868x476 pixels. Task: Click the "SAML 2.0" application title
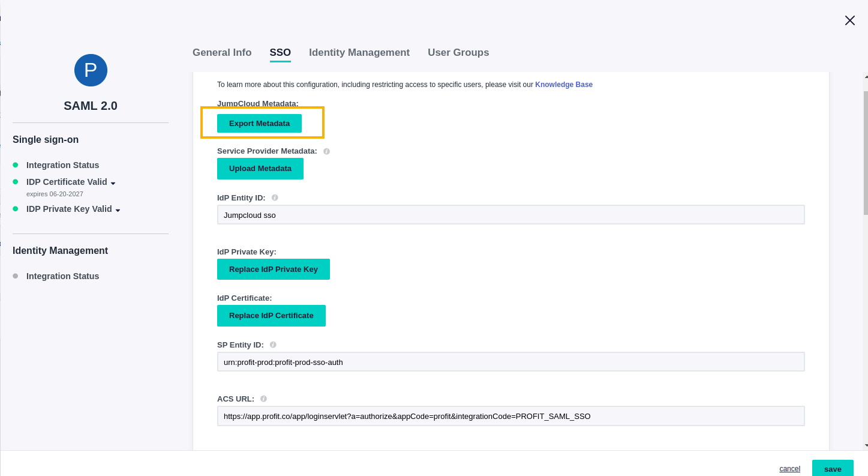coord(91,106)
